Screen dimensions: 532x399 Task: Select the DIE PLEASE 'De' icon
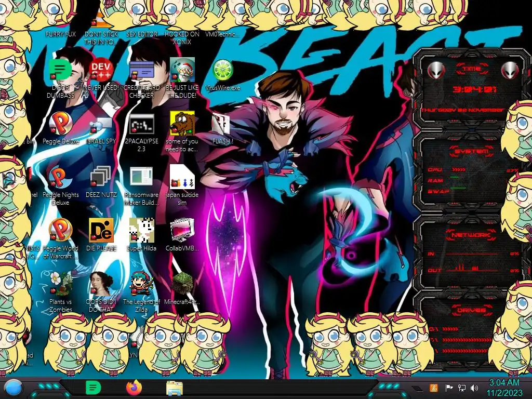point(101,230)
